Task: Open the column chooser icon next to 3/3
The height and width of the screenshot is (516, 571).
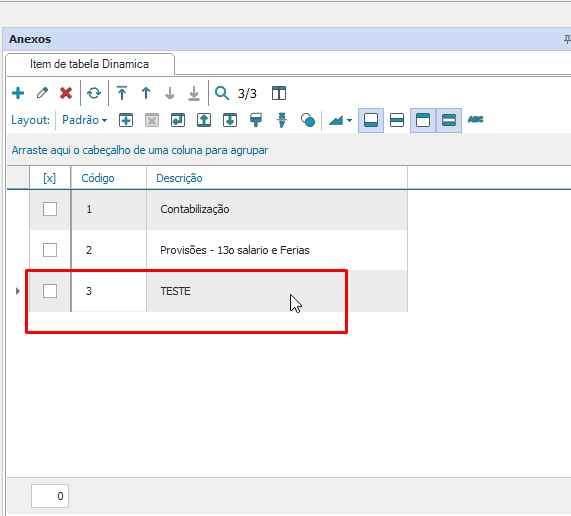Action: (279, 93)
